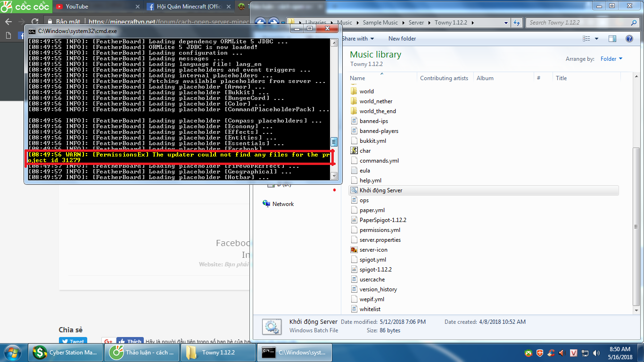Image resolution: width=644 pixels, height=362 pixels.
Task: Click the PaperSpigot-1.12.2 jar file
Action: 382,220
